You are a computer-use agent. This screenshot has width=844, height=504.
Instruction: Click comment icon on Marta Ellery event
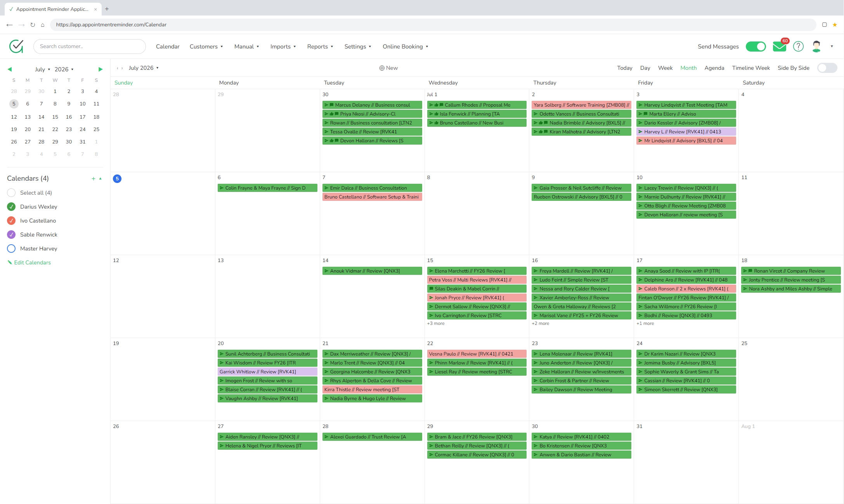(x=646, y=114)
